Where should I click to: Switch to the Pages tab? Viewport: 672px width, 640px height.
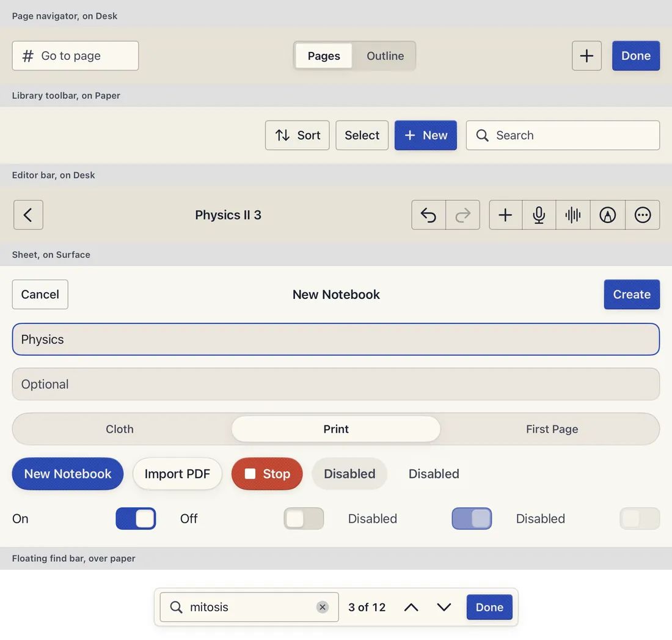click(324, 56)
